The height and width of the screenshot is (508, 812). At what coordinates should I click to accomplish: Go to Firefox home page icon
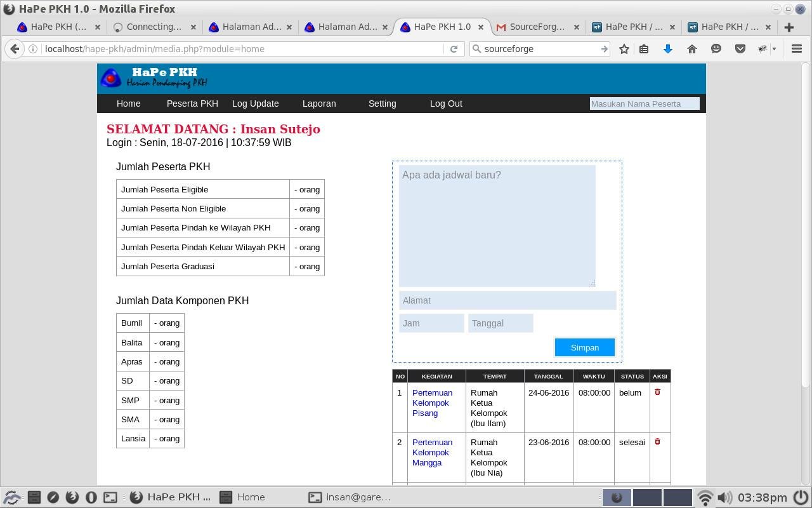692,48
